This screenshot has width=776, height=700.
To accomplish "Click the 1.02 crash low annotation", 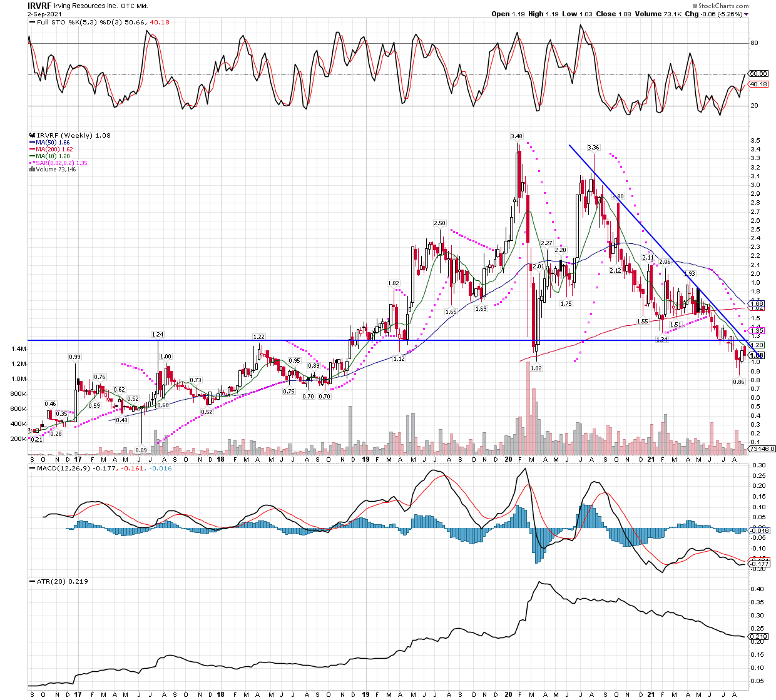I will pyautogui.click(x=536, y=368).
